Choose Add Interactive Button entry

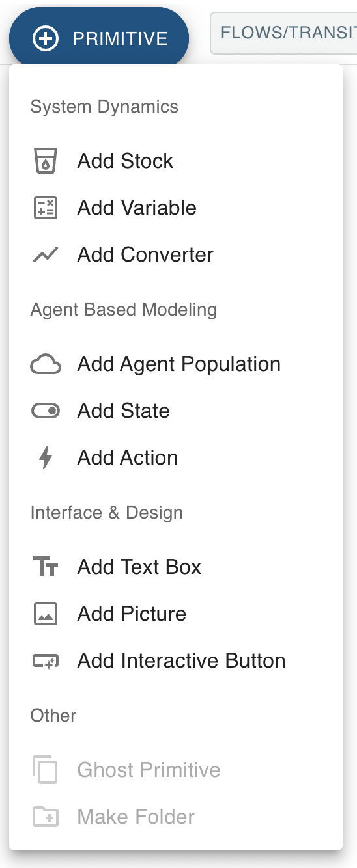(x=176, y=660)
